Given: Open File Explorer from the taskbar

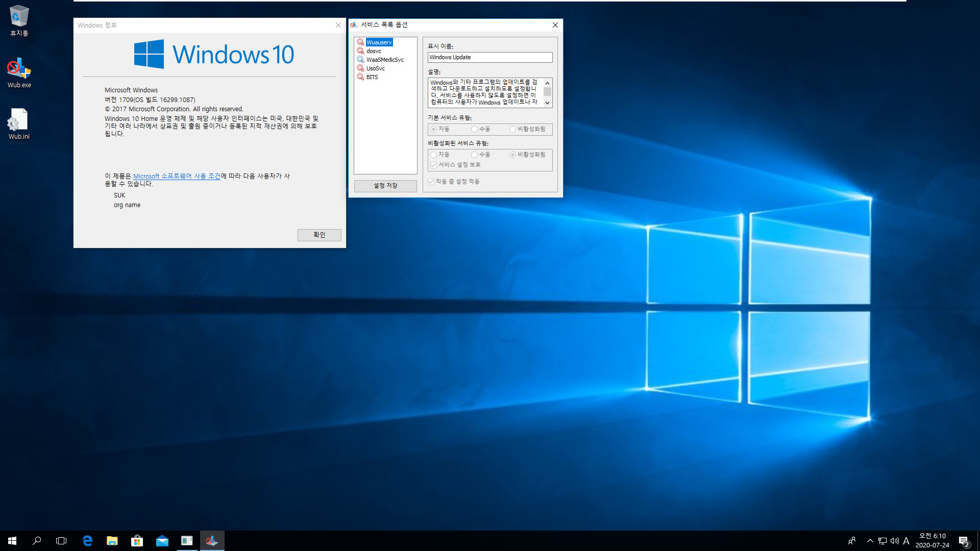Looking at the screenshot, I should click(112, 541).
